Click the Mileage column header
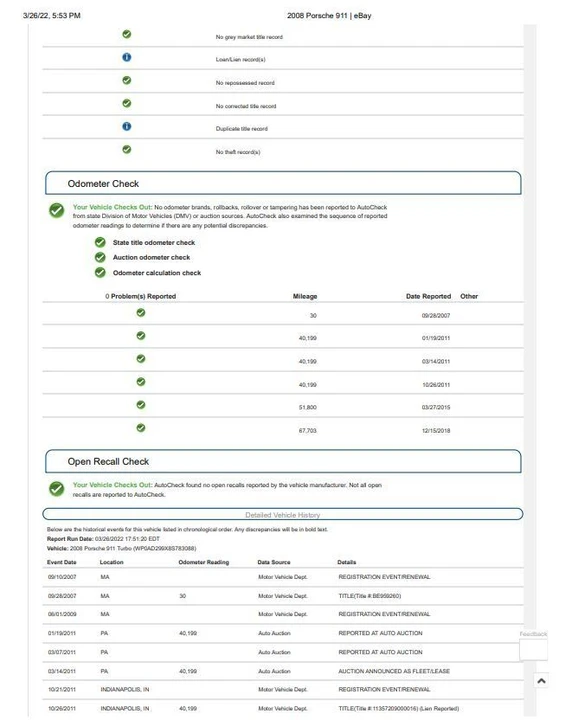The image size is (572, 720). pos(305,296)
